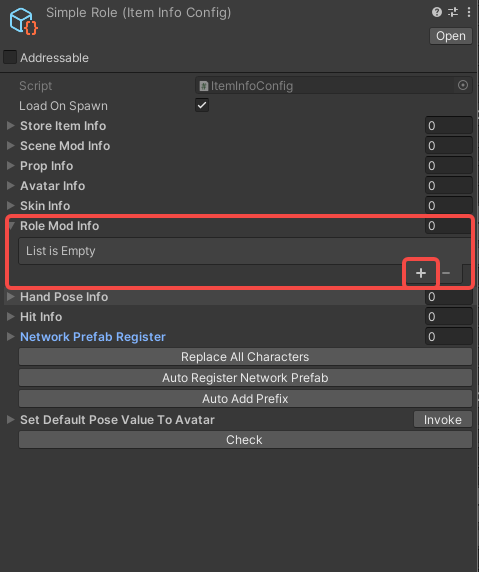The image size is (479, 572).
Task: Click the ItemInfoConfig object picker circle
Action: click(463, 85)
